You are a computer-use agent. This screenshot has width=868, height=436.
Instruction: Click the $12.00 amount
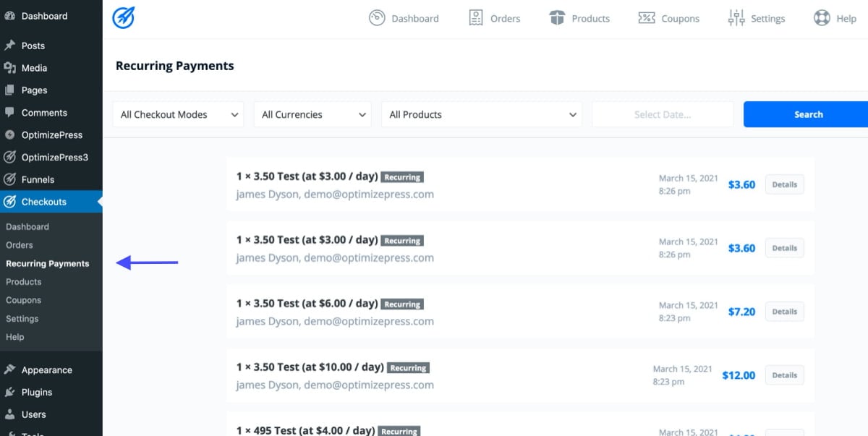click(739, 375)
